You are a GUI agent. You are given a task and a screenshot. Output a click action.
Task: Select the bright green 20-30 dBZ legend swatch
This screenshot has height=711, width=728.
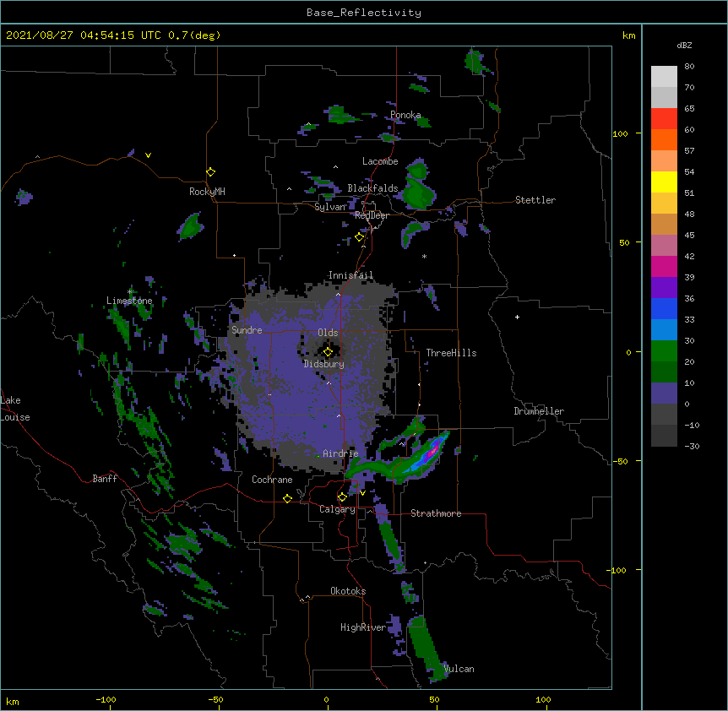[x=664, y=351]
